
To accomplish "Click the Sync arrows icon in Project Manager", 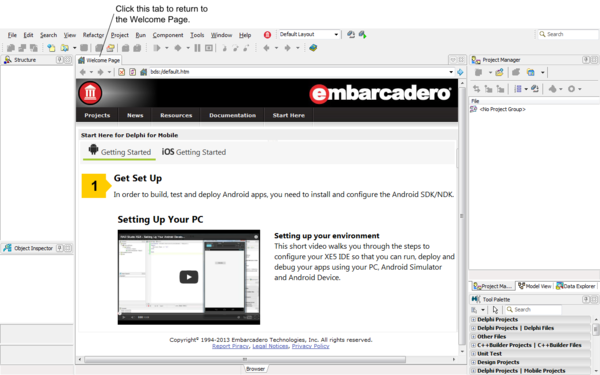I will [476, 89].
